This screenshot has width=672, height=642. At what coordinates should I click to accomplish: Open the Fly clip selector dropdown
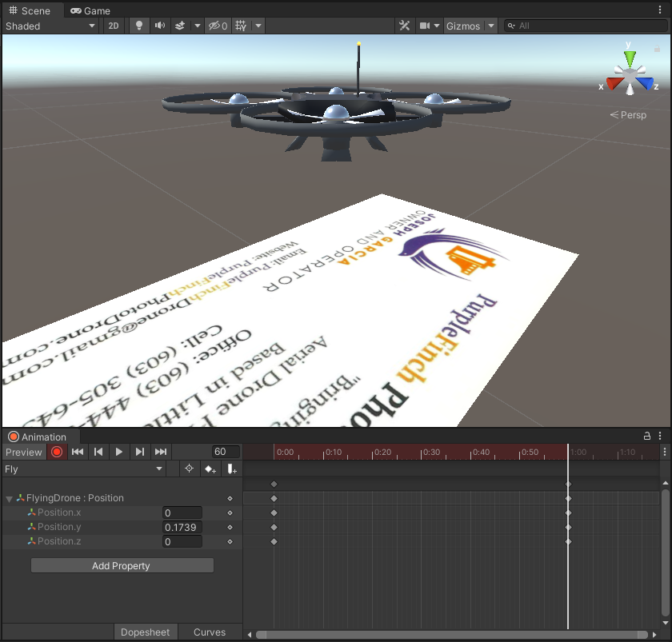[84, 469]
